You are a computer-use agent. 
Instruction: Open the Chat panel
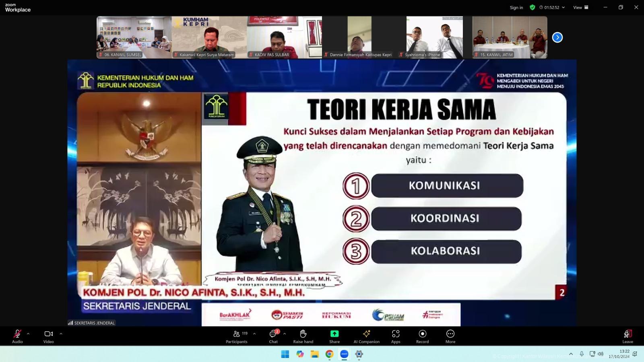(x=273, y=336)
